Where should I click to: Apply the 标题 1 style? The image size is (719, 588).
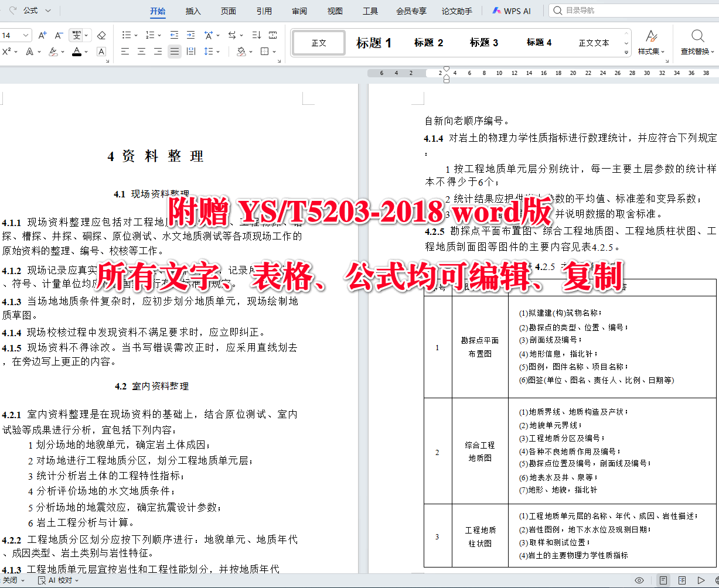tap(373, 43)
